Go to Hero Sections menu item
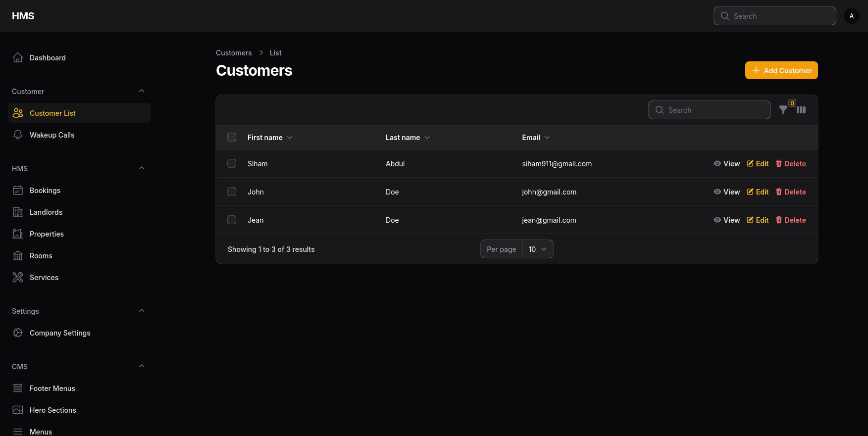 [x=52, y=410]
